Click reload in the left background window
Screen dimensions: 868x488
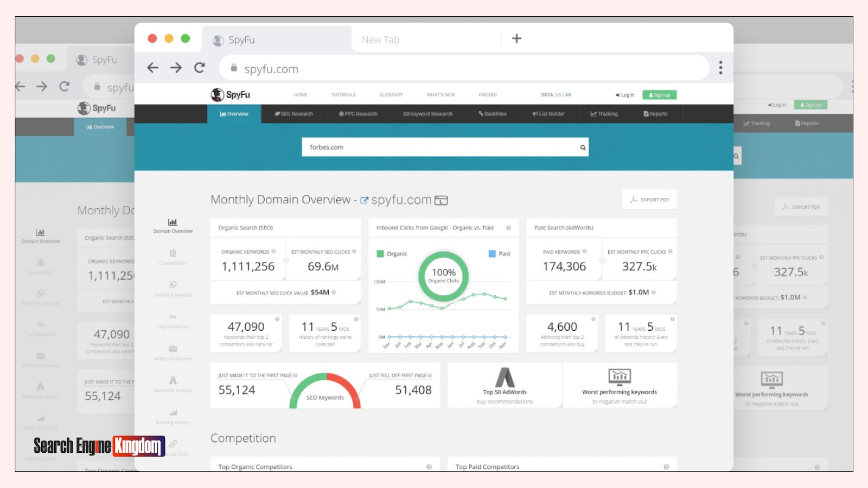[x=64, y=86]
